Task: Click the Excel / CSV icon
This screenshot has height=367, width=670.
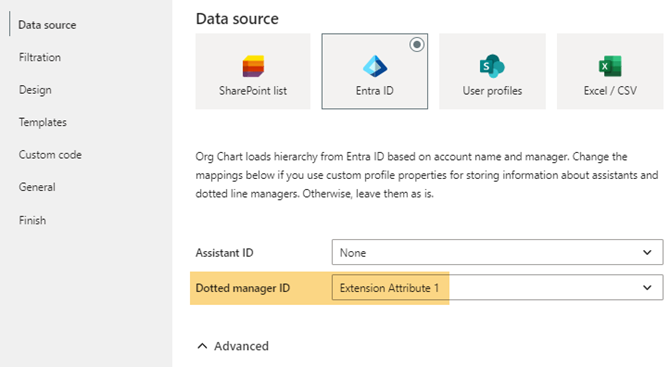Action: [x=610, y=66]
